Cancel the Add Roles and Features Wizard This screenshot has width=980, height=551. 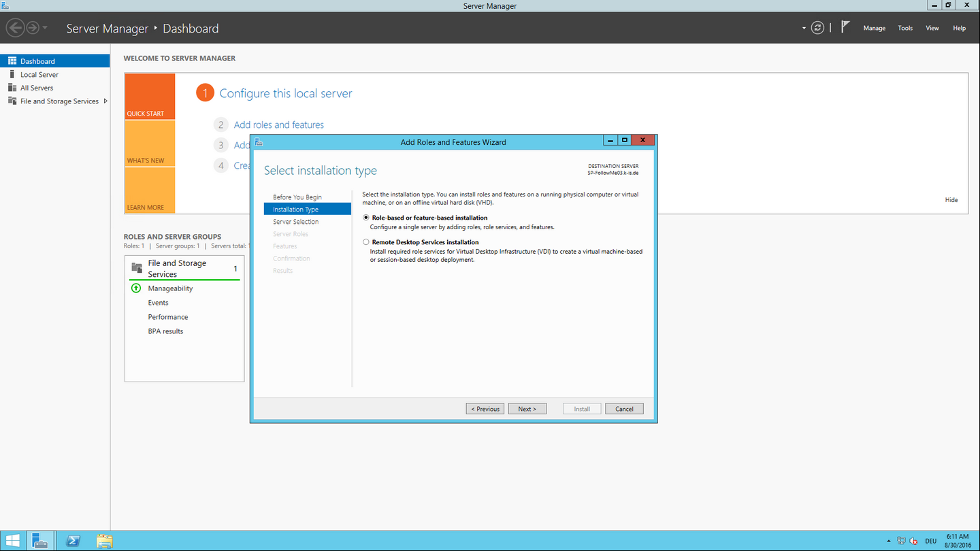click(624, 409)
